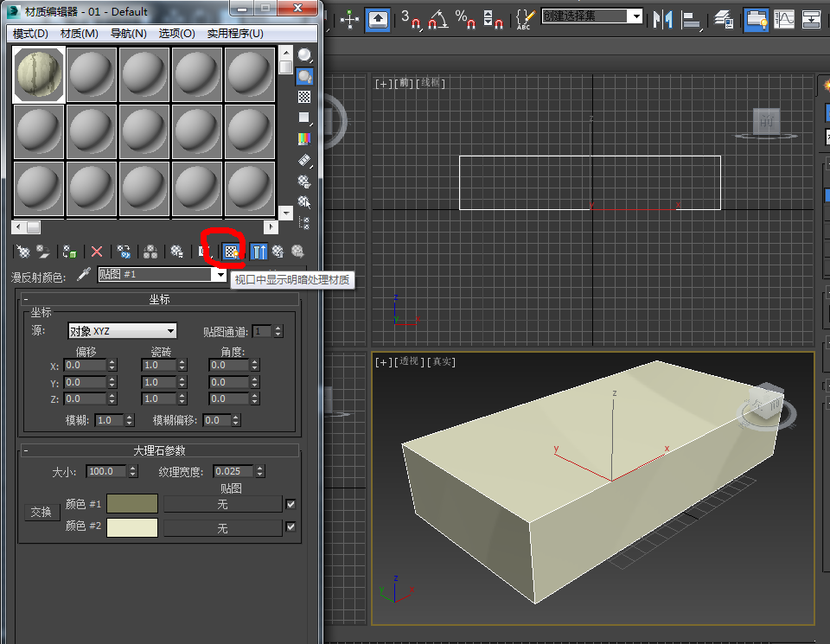Open the Material Editor icon on main toolbar

[x=757, y=17]
